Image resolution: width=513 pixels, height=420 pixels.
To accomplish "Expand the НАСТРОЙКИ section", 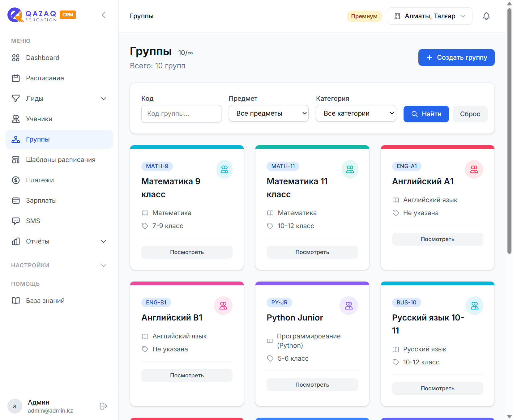I will pos(59,265).
